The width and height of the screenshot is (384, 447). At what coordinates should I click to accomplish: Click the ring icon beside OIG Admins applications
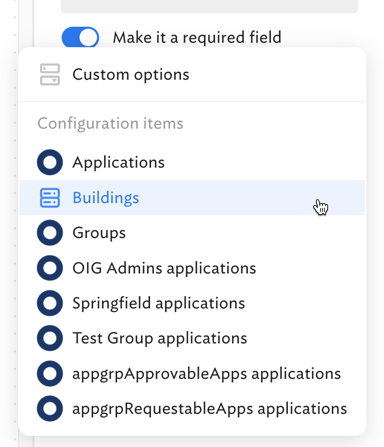[x=50, y=268]
